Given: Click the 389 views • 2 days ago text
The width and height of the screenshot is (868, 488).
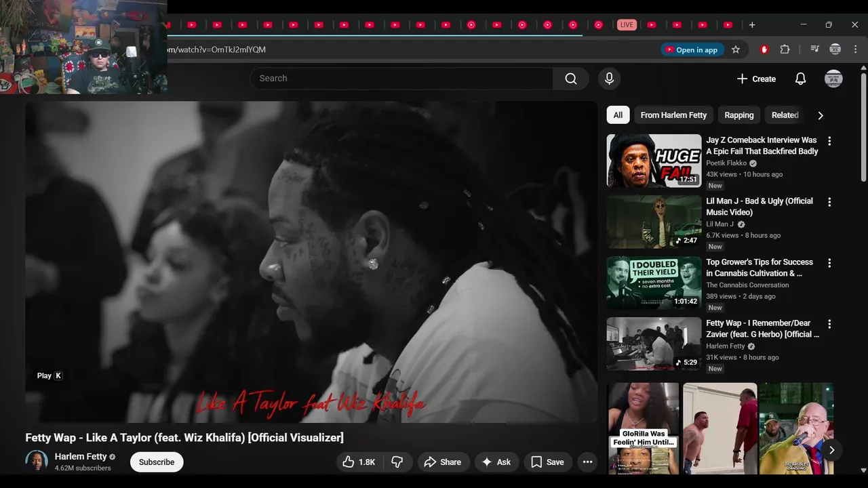Looking at the screenshot, I should (x=741, y=296).
